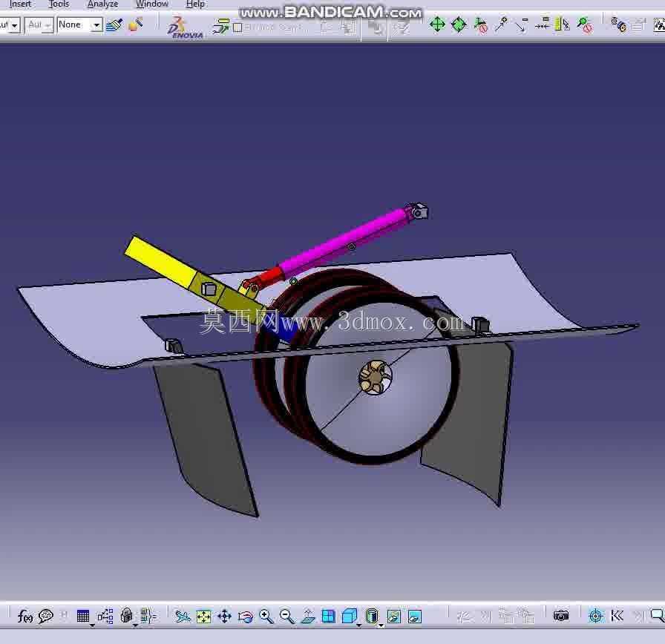665x644 pixels.
Task: Click the green ball with red prohibition icon
Action: 585,25
